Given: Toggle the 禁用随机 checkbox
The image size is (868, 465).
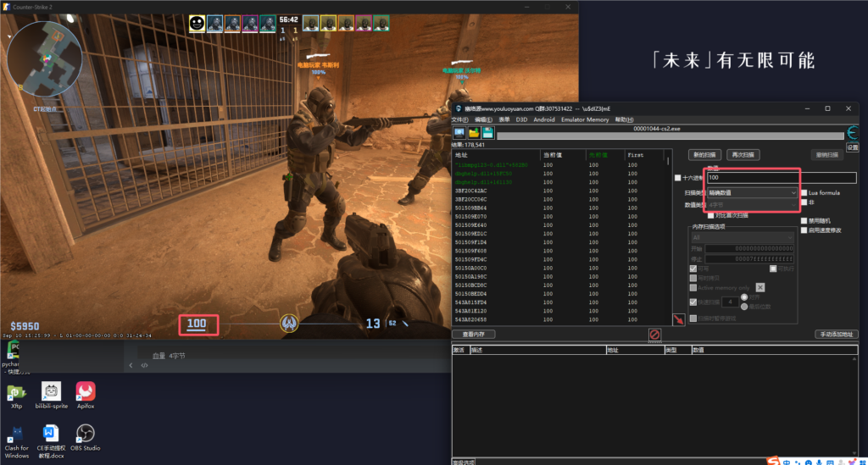Looking at the screenshot, I should coord(804,221).
